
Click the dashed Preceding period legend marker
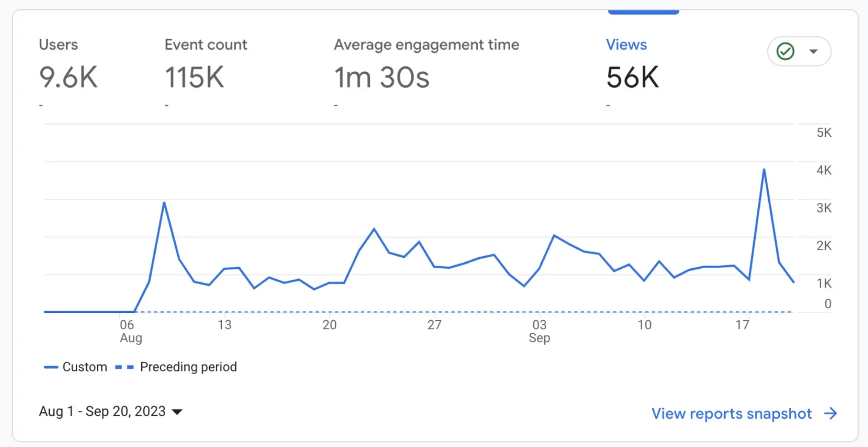click(x=124, y=367)
